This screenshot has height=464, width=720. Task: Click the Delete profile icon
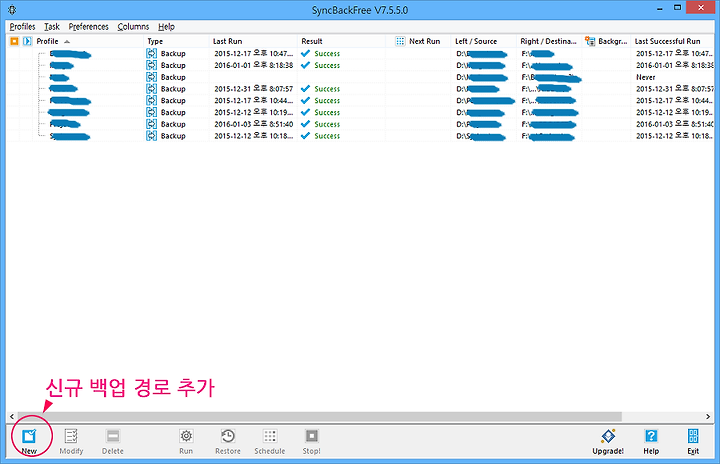(113, 436)
